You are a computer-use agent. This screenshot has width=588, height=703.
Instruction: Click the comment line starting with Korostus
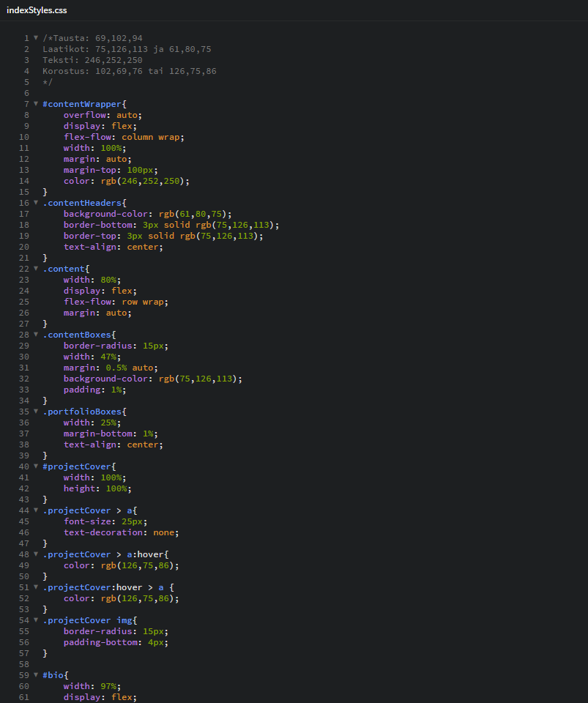(x=130, y=71)
